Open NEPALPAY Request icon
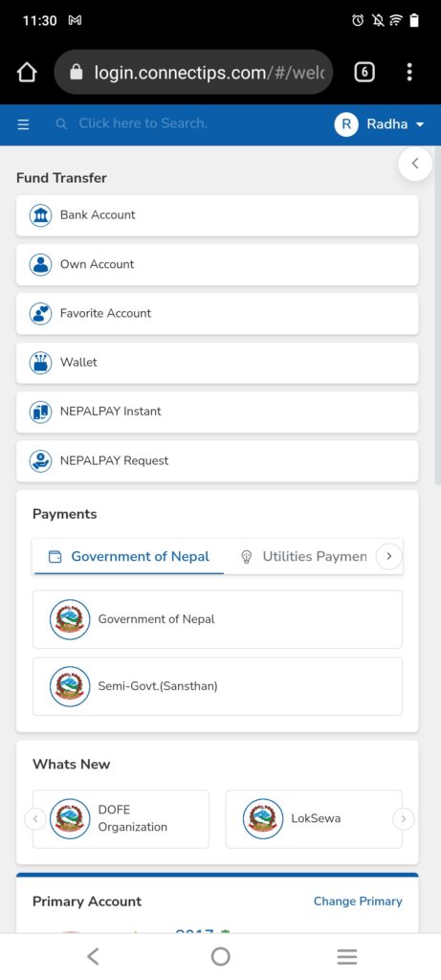This screenshot has height=980, width=441. click(40, 461)
